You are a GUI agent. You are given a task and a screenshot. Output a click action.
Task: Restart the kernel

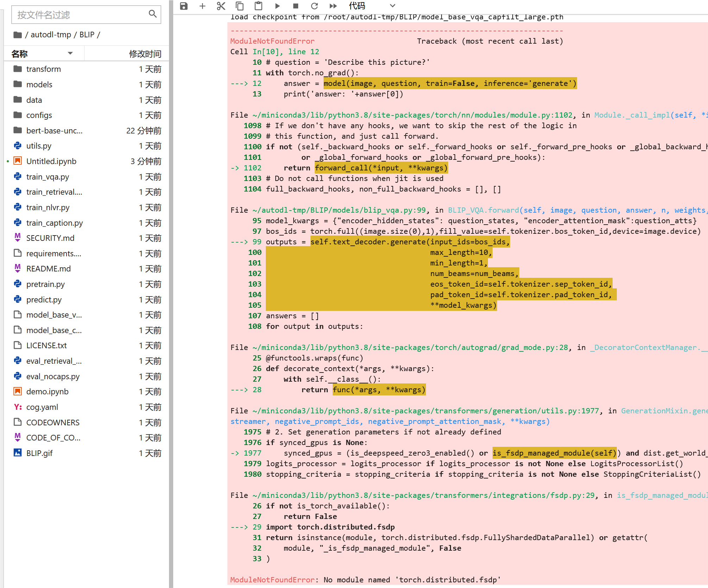tap(314, 6)
